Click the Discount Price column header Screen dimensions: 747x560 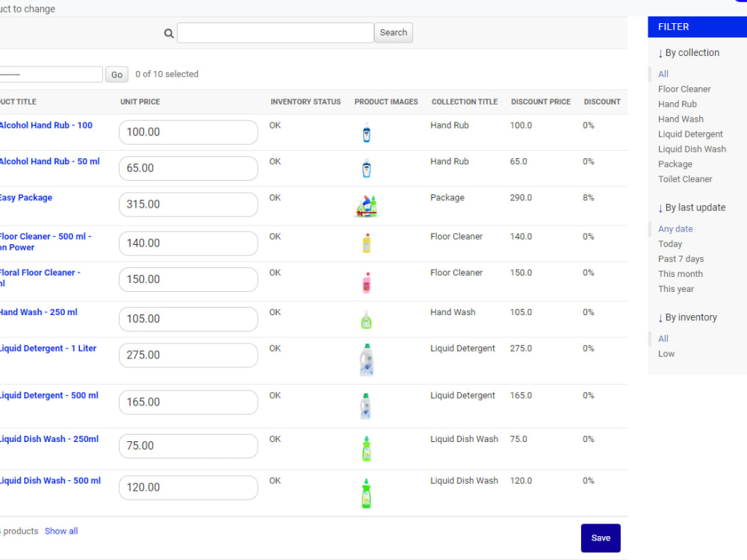point(541,102)
